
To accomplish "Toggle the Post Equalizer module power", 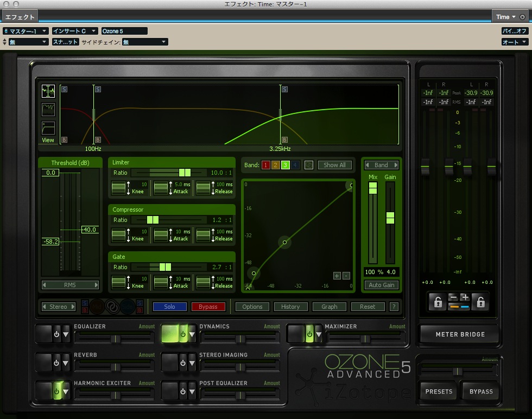I will point(183,391).
